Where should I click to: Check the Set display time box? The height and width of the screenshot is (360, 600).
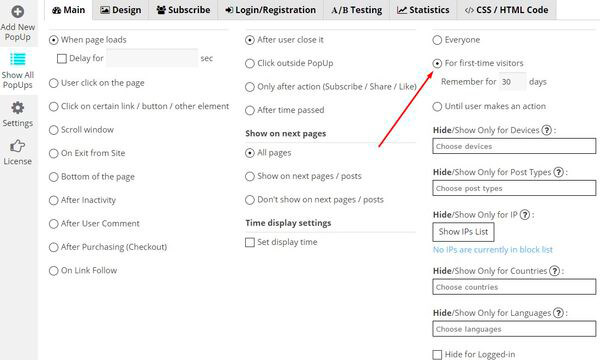pos(250,242)
